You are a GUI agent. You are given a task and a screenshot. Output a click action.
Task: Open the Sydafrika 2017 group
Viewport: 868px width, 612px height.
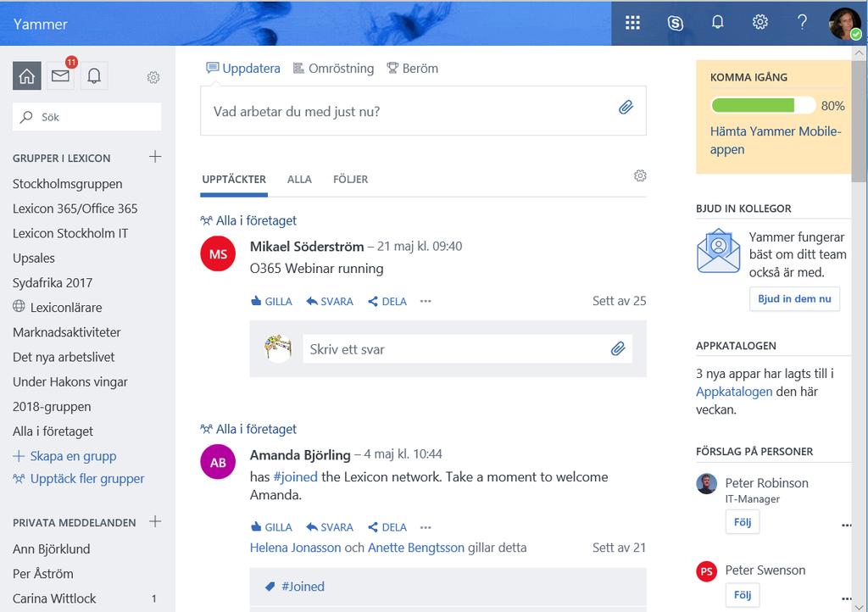53,283
